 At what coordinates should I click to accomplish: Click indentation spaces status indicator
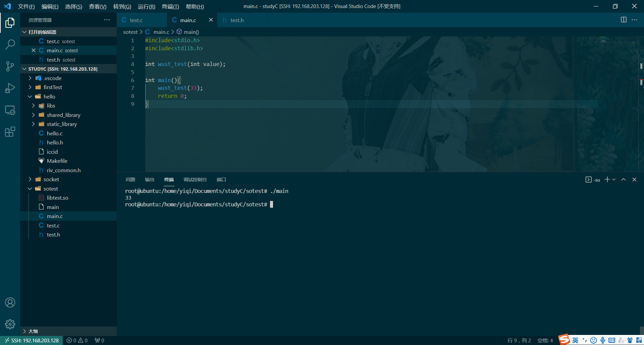pyautogui.click(x=545, y=340)
